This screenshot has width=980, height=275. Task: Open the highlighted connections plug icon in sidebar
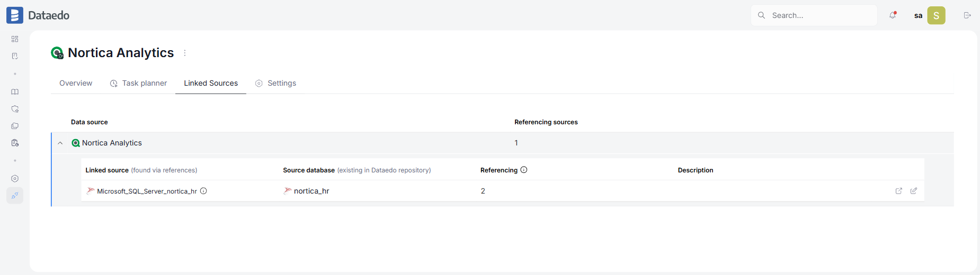(15, 196)
